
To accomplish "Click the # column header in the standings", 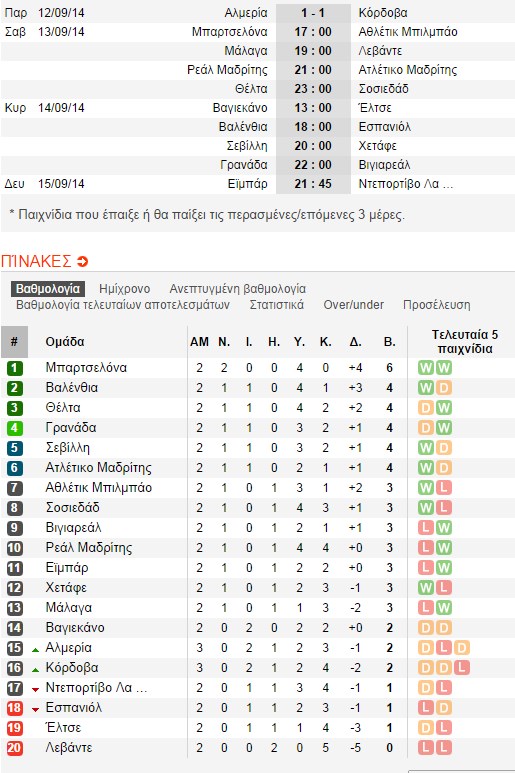I will (14, 342).
